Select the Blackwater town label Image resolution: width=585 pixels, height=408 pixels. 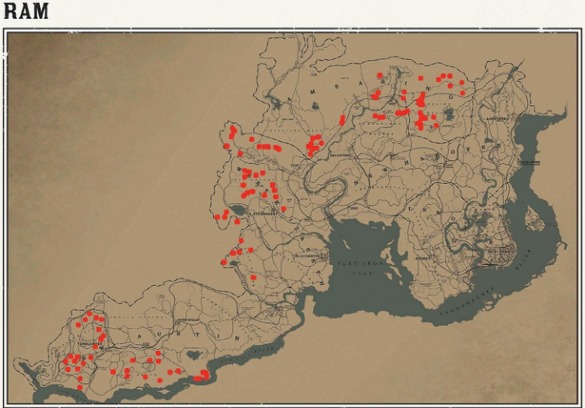click(x=307, y=256)
